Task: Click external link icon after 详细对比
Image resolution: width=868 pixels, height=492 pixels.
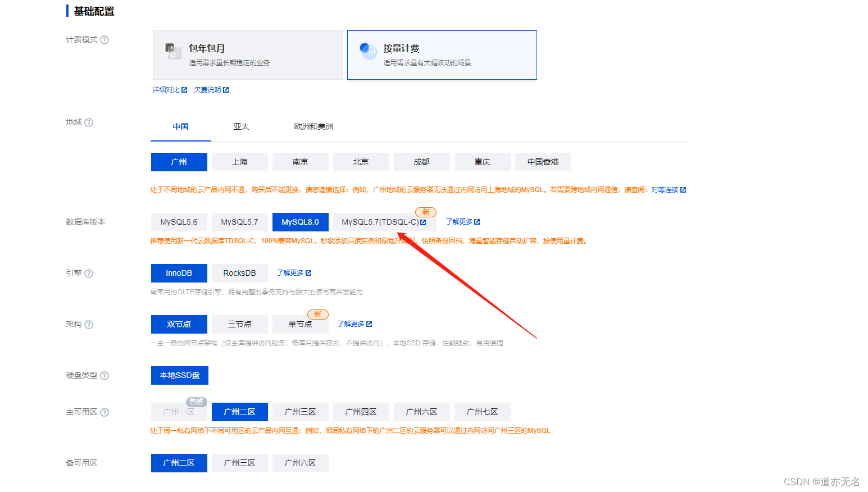Action: click(184, 90)
